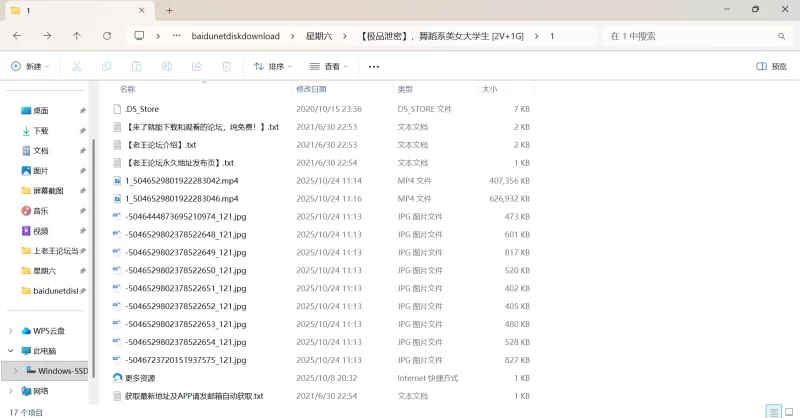Click the Rename icon in the toolbar
The width and height of the screenshot is (800, 418).
pos(166,67)
